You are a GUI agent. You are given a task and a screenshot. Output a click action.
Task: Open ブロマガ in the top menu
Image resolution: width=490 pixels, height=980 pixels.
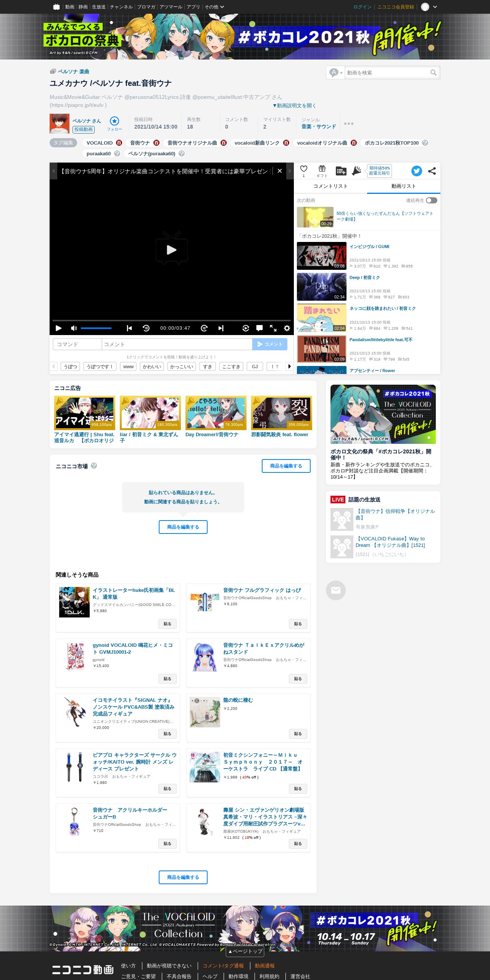click(146, 7)
